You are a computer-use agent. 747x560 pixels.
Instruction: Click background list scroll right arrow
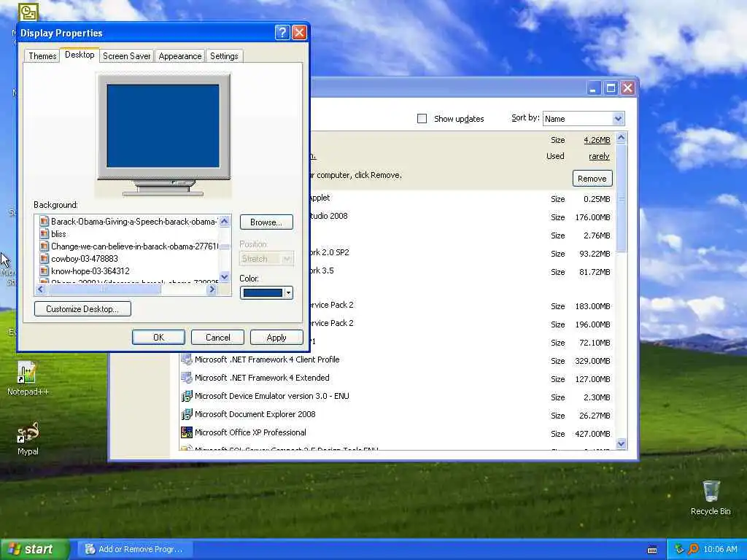(212, 289)
